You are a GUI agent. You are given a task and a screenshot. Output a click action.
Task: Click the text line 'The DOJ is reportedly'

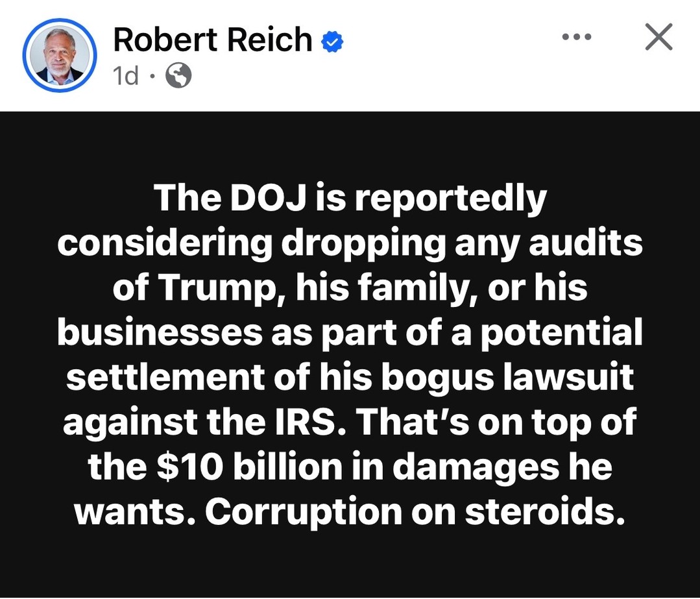click(350, 199)
